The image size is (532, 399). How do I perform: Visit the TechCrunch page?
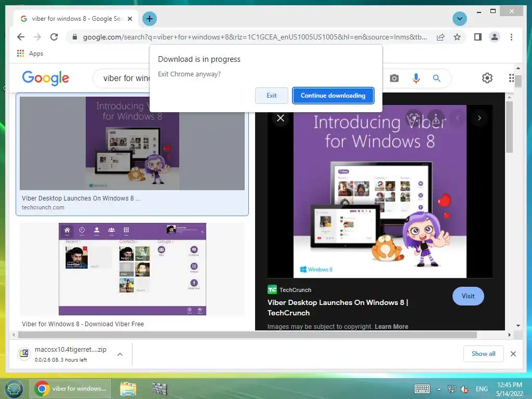(468, 296)
